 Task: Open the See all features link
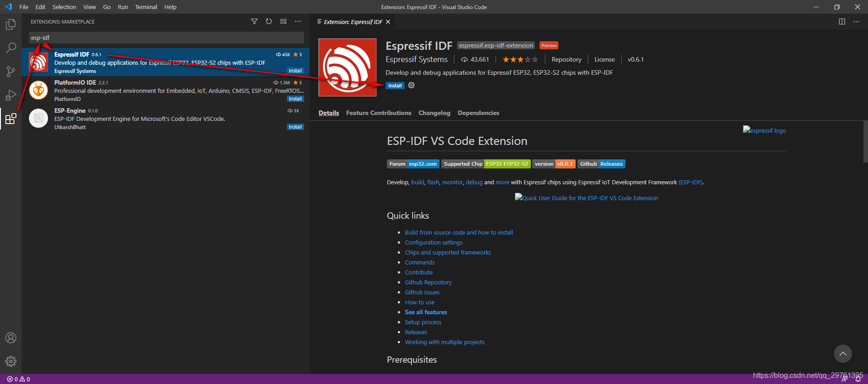(x=426, y=312)
